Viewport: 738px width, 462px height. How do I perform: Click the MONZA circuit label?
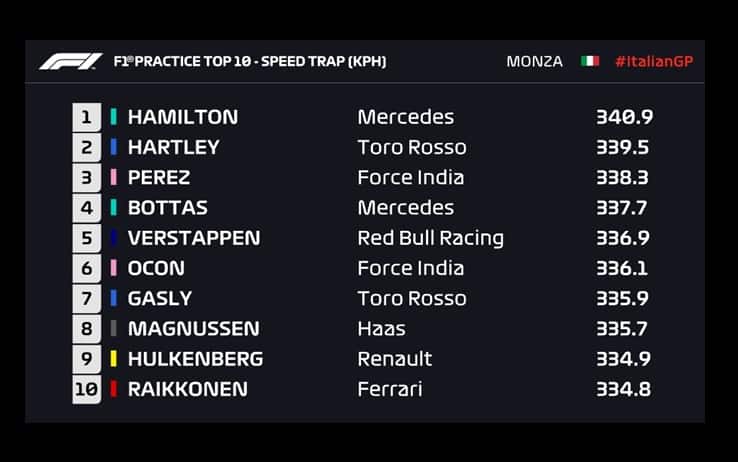point(534,62)
